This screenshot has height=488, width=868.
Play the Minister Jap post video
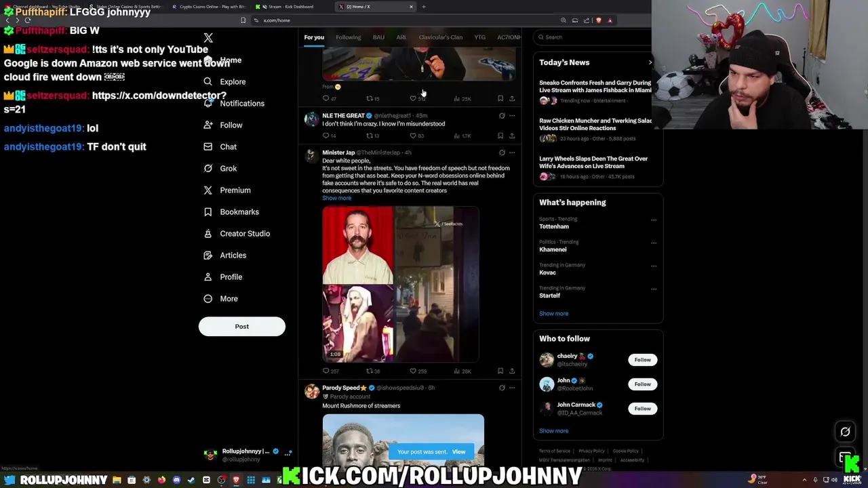coord(401,284)
